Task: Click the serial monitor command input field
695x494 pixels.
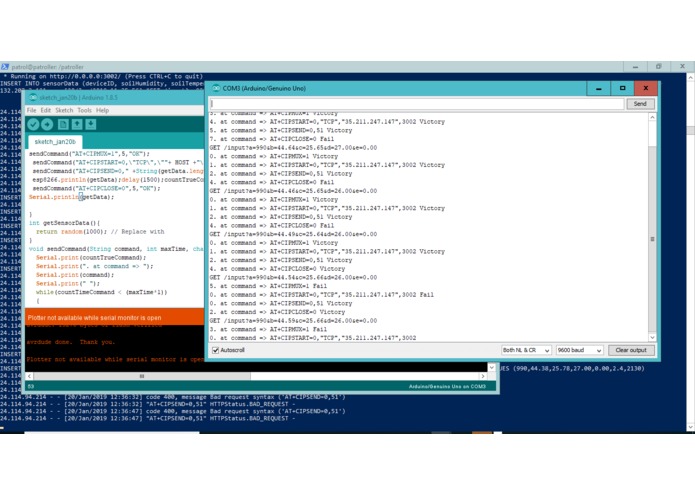Action: pos(417,104)
